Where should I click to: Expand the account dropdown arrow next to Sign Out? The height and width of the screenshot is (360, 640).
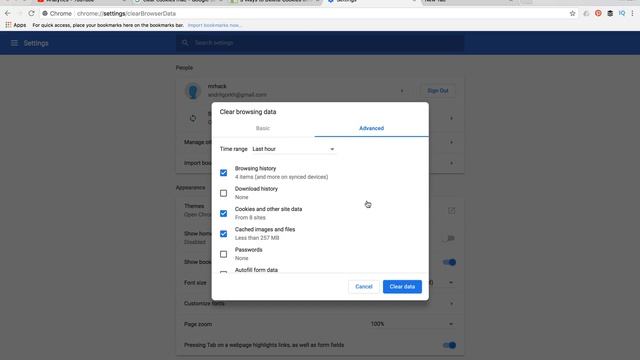tap(402, 91)
